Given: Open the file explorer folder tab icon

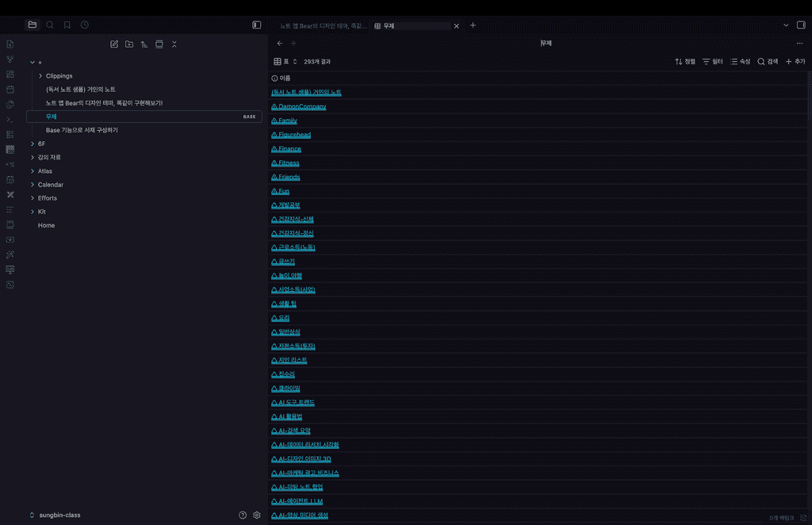Looking at the screenshot, I should [x=32, y=25].
